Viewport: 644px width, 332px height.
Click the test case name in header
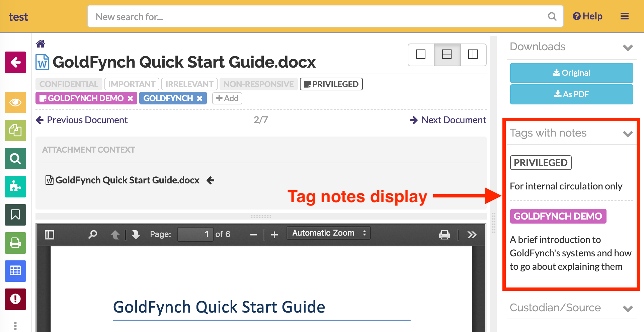(18, 17)
